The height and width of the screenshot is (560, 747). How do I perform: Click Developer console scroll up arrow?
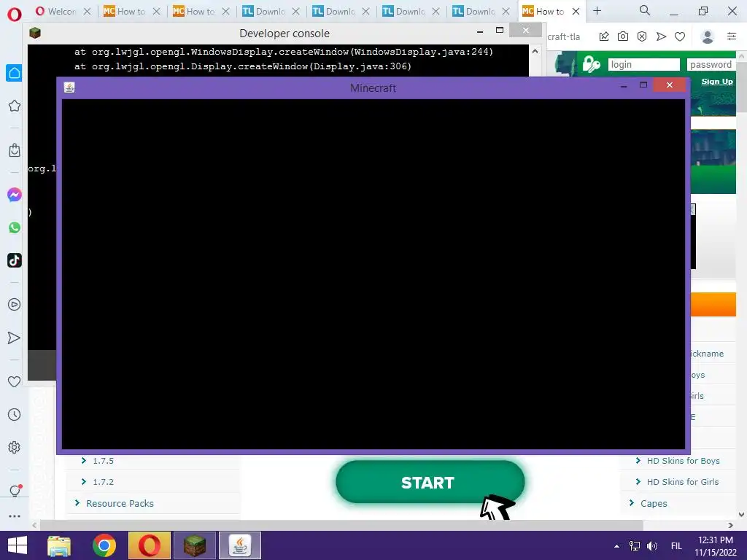point(535,51)
